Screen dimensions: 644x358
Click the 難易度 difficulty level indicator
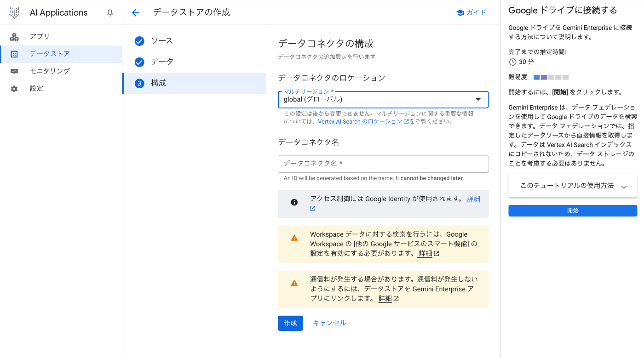click(x=551, y=77)
